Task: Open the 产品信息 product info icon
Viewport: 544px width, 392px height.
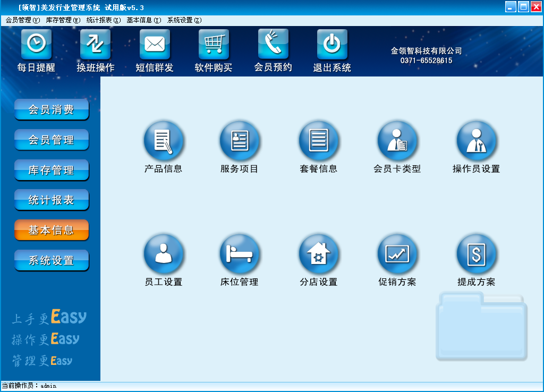Action: point(163,141)
